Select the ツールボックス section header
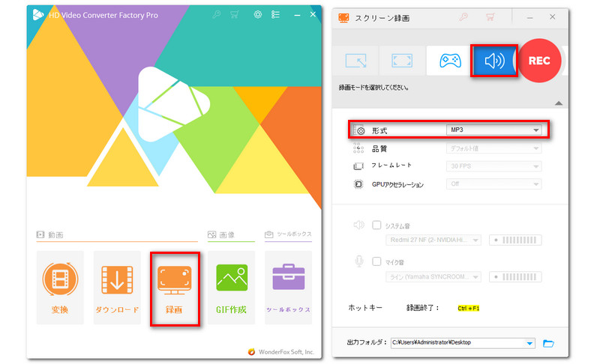600x364 pixels. click(x=288, y=234)
